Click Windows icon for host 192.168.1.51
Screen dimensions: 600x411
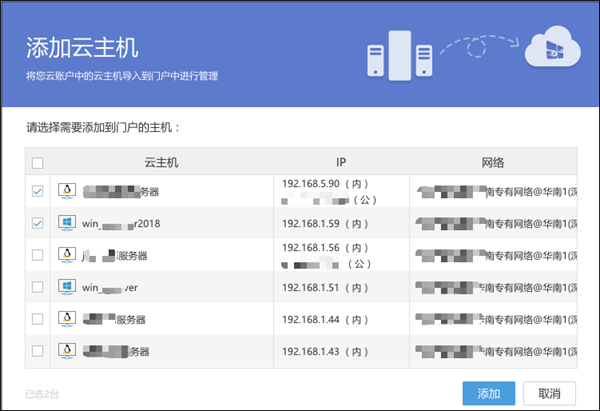pos(67,287)
